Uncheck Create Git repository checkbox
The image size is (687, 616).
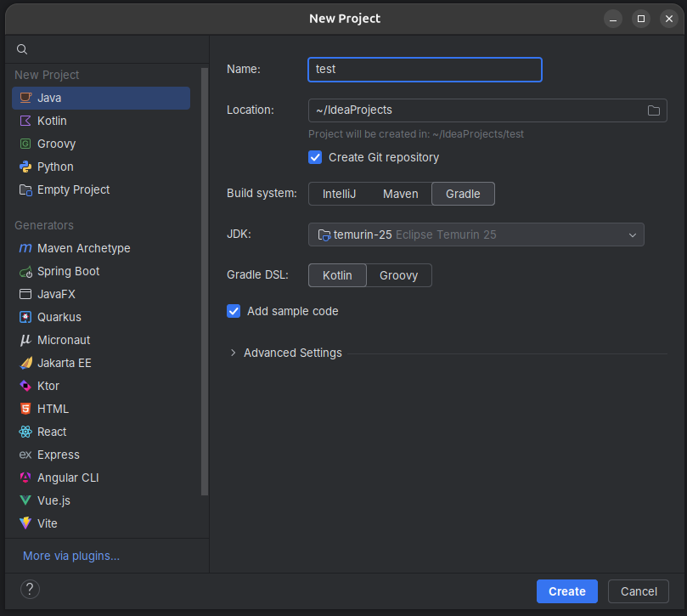[x=315, y=157]
